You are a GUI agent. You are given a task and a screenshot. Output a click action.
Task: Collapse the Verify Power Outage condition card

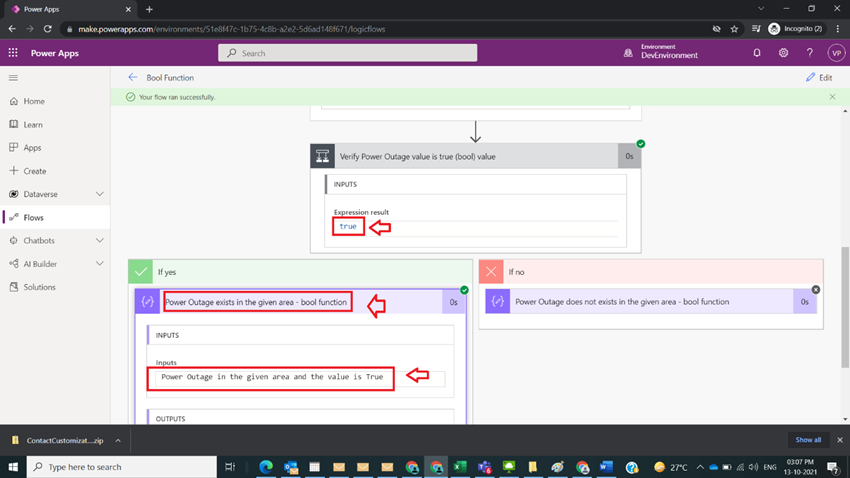(475, 156)
